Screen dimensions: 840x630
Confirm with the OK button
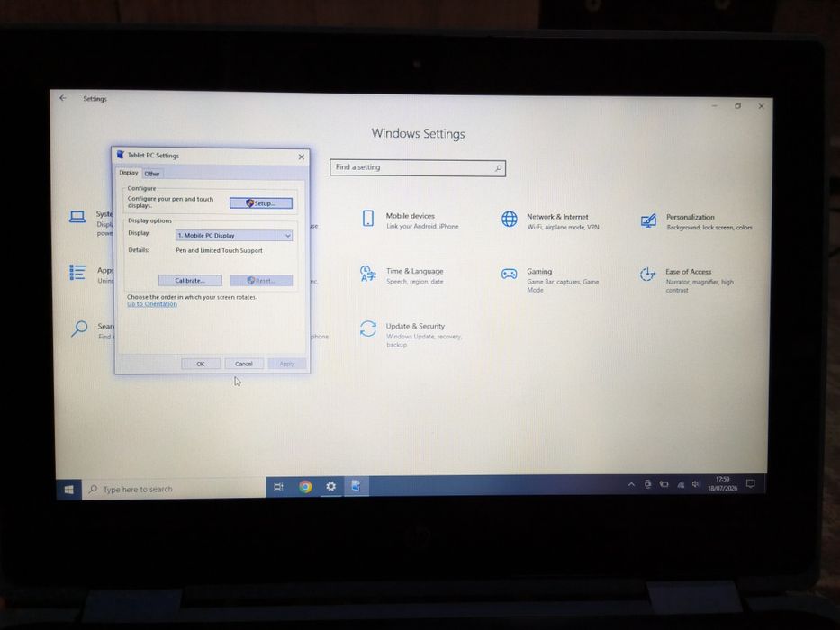[201, 364]
